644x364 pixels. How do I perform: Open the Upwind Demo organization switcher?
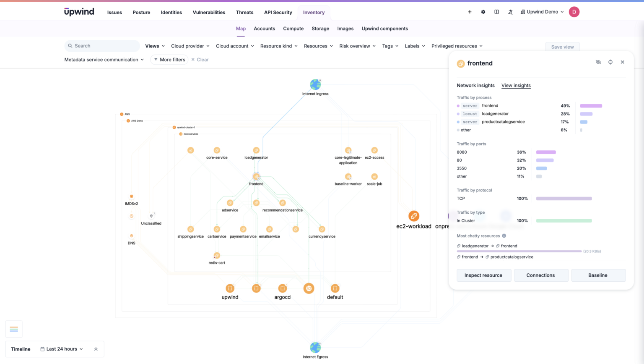(x=542, y=12)
